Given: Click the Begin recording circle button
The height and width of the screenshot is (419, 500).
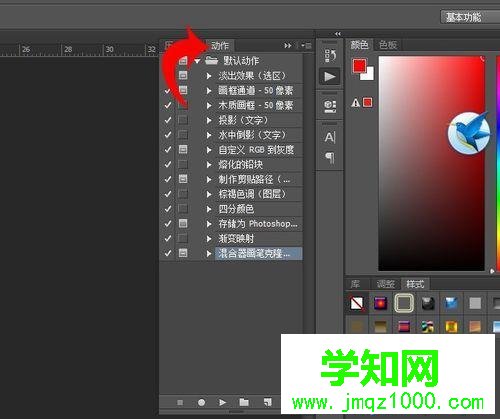Looking at the screenshot, I should 201,402.
